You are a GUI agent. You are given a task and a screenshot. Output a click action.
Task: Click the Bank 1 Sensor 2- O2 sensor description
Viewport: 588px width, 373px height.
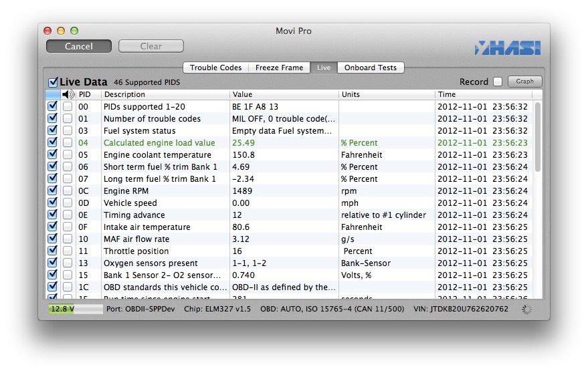tap(162, 275)
